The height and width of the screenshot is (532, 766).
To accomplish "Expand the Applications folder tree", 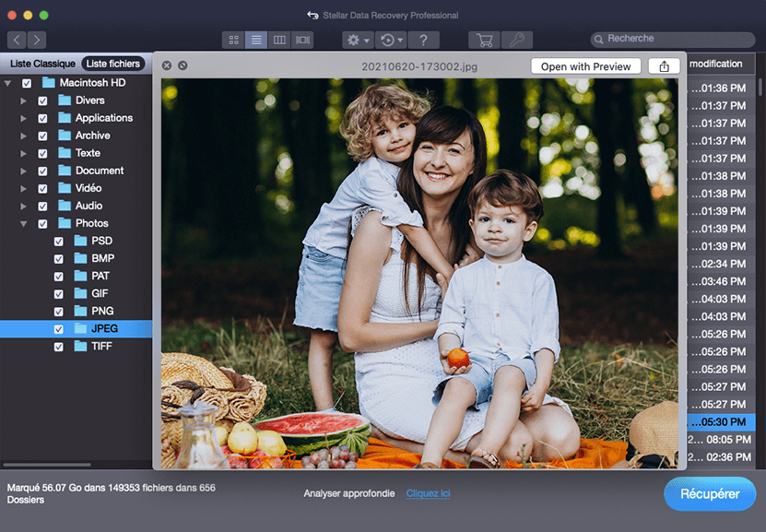I will [23, 119].
